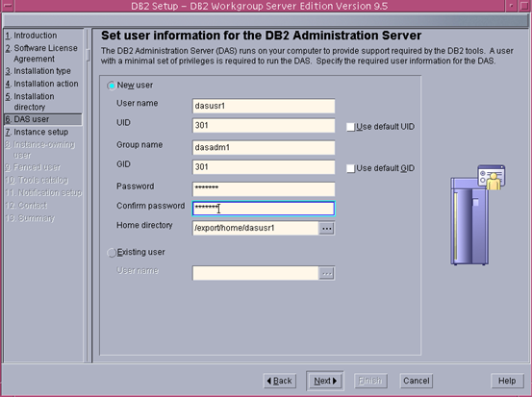Viewport: 532px width, 397px height.
Task: Select step 6 DAS user
Action: click(x=42, y=119)
